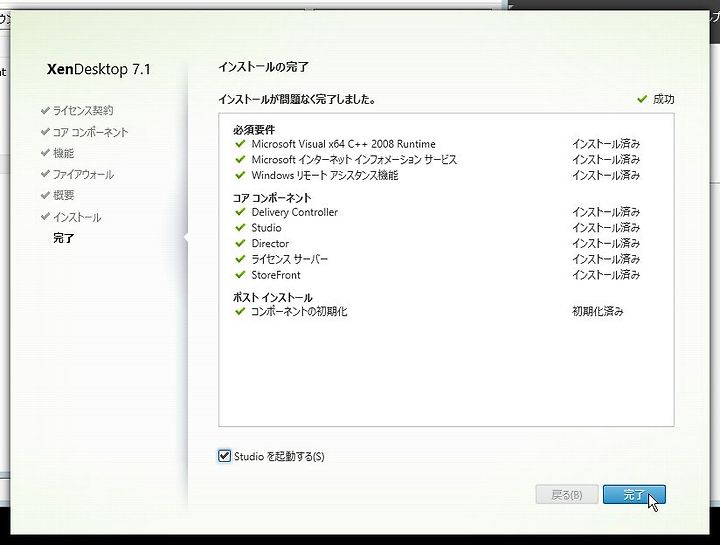The height and width of the screenshot is (545, 720).
Task: Click checkmark icon beside 機能 step
Action: click(x=45, y=152)
